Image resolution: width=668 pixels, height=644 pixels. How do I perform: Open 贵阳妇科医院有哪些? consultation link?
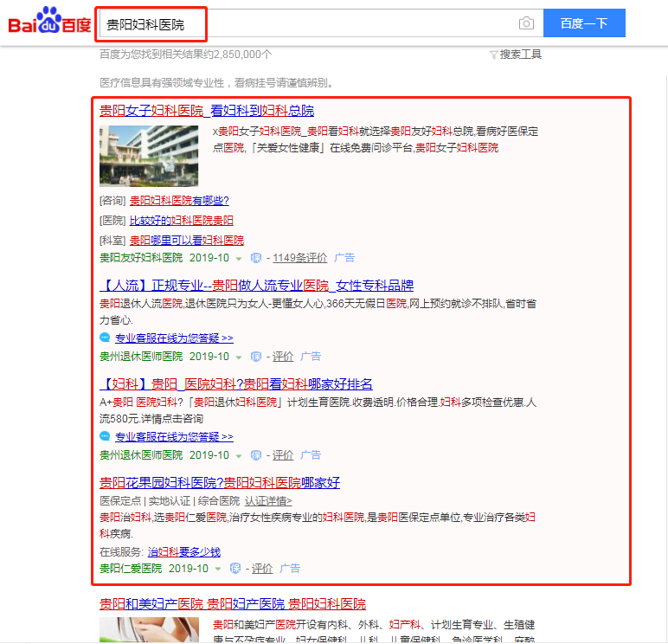[x=179, y=201]
